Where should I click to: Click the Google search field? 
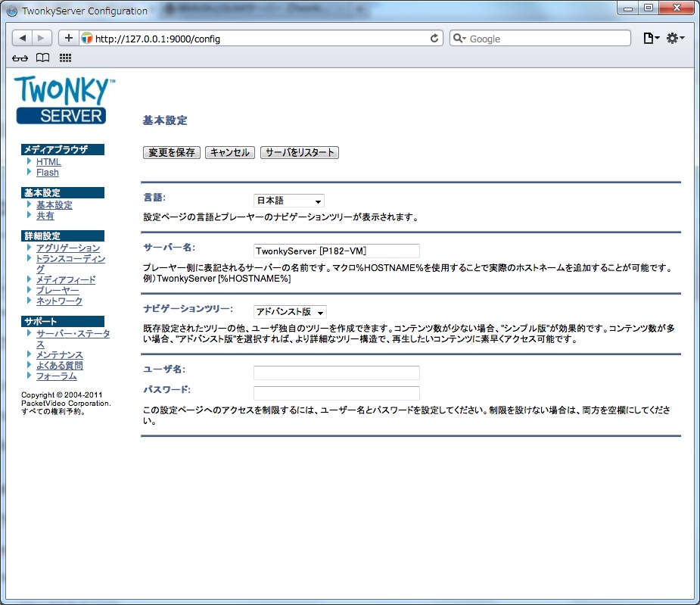pyautogui.click(x=540, y=39)
